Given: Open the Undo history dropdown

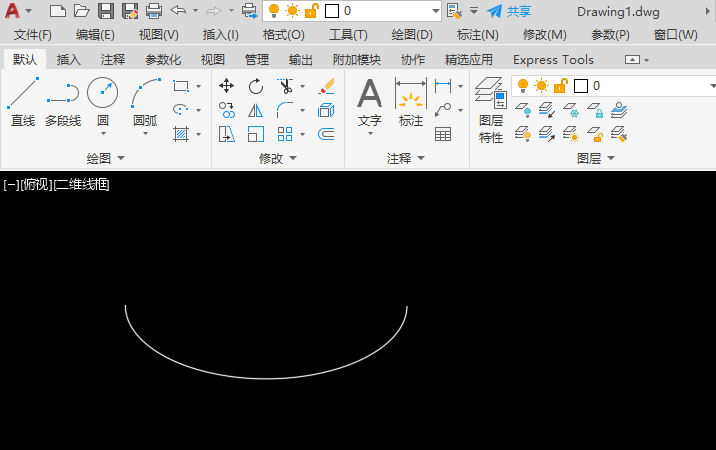Looking at the screenshot, I should point(195,11).
